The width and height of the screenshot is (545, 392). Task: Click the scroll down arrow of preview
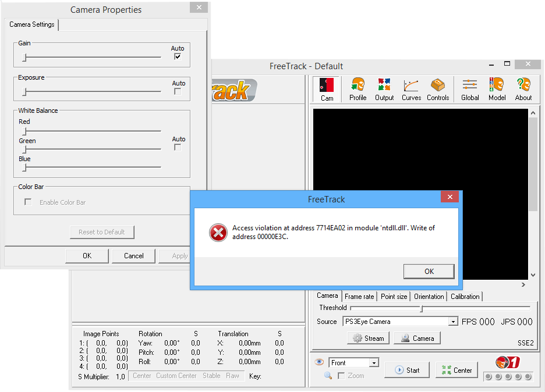click(x=533, y=275)
